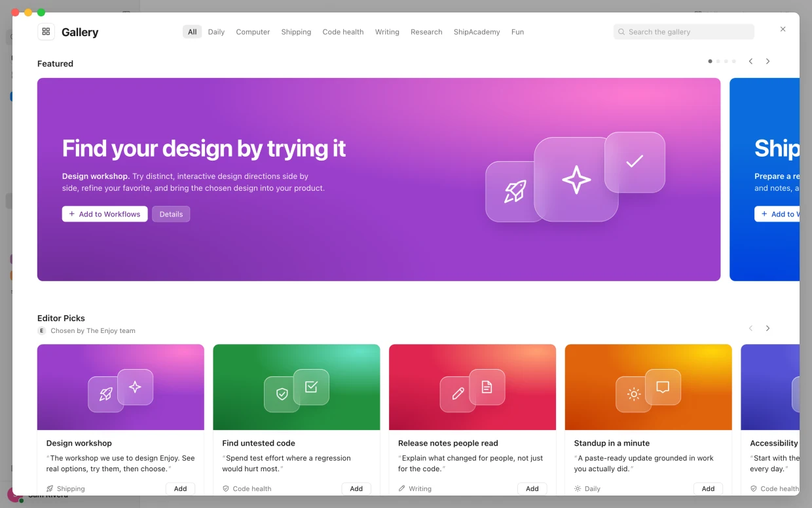Click shield icon on Find untested code card
This screenshot has height=508, width=812.
click(x=282, y=394)
